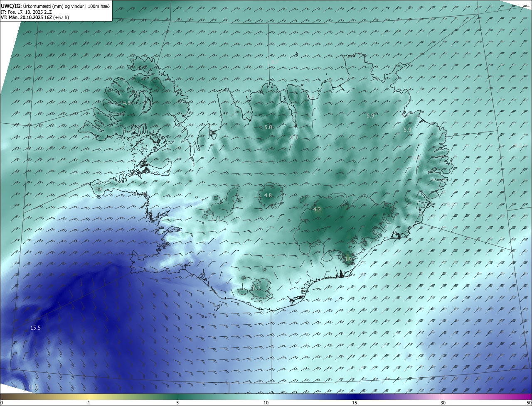Click the colorbar tick label 10
Viewport: 532px width, 406px height.
(x=266, y=403)
